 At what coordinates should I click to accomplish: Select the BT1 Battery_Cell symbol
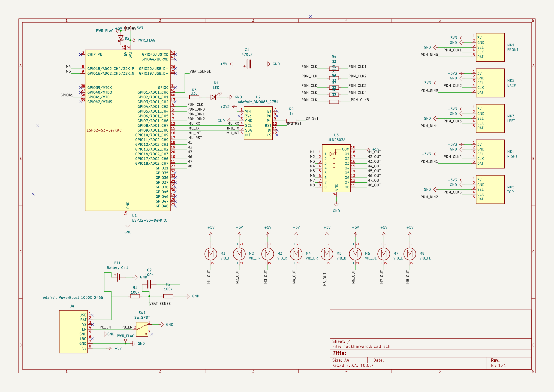[118, 277]
